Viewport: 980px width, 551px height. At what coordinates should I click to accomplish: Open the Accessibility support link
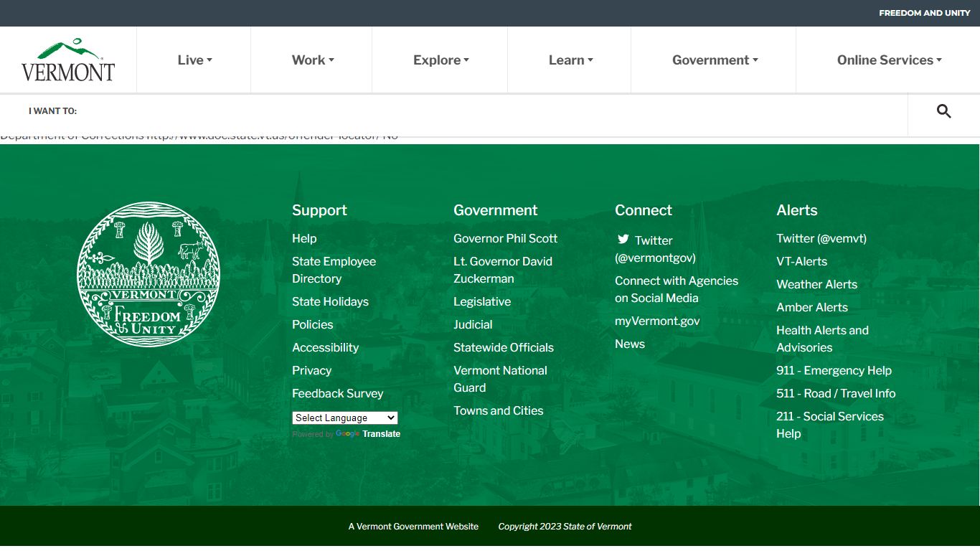(325, 347)
